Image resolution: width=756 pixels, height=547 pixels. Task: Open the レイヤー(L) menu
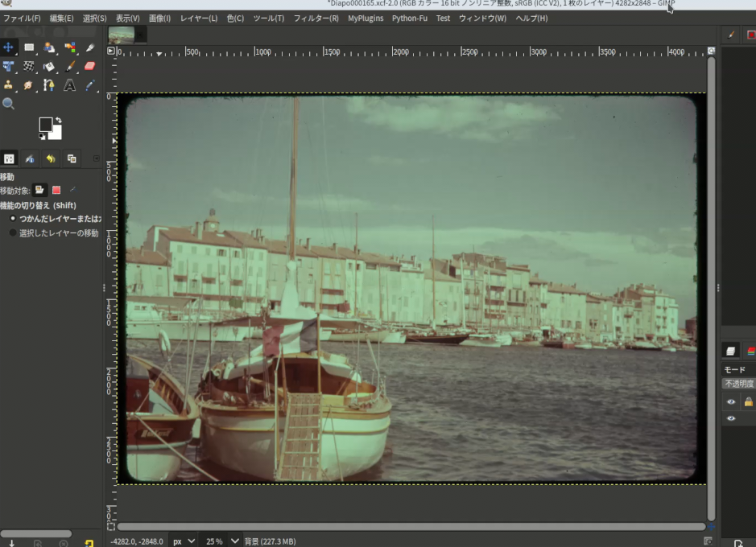(199, 19)
